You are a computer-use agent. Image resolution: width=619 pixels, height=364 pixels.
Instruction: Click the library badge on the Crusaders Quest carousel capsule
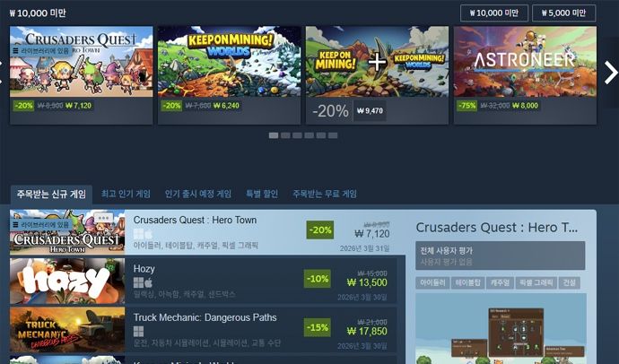click(41, 50)
